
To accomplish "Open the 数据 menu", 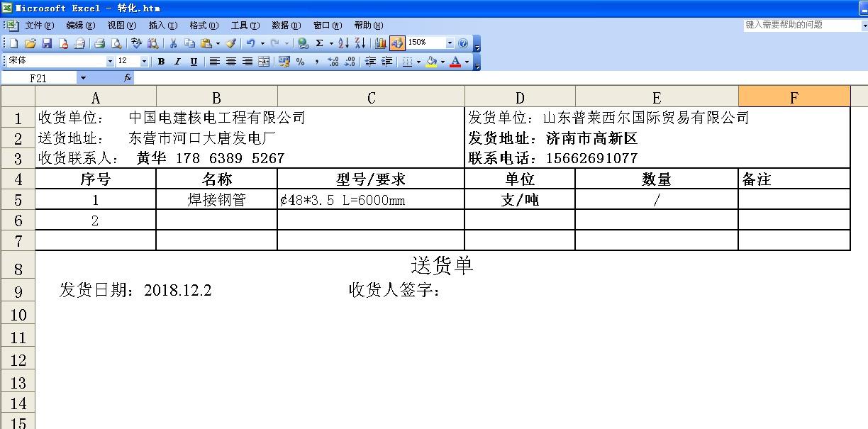I will 286,25.
